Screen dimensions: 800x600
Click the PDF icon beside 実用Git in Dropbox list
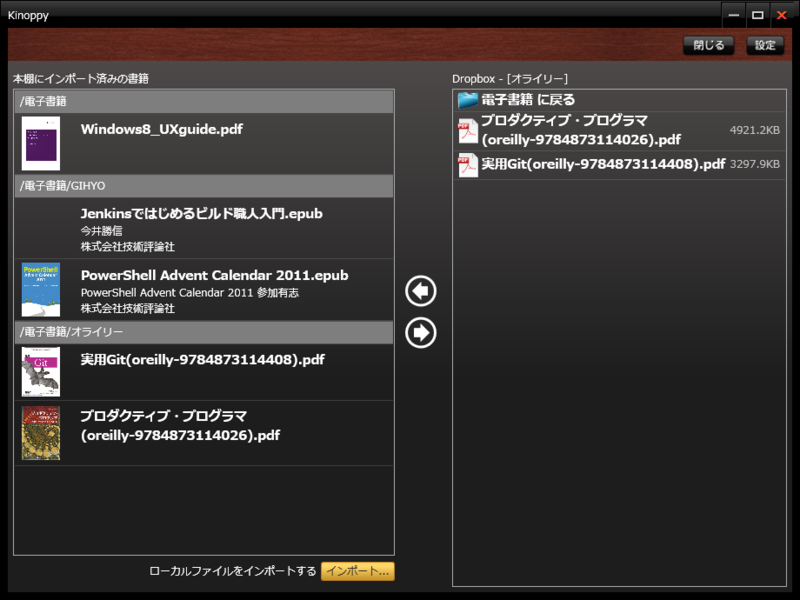point(467,162)
